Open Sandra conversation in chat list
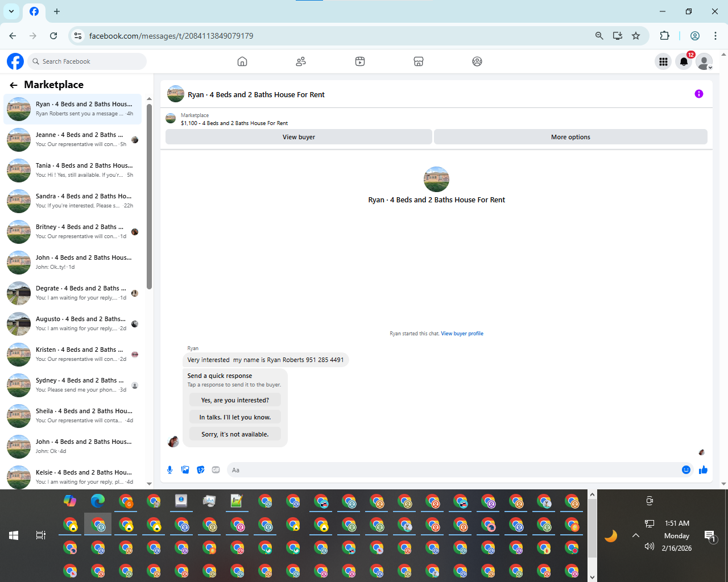 point(73,201)
